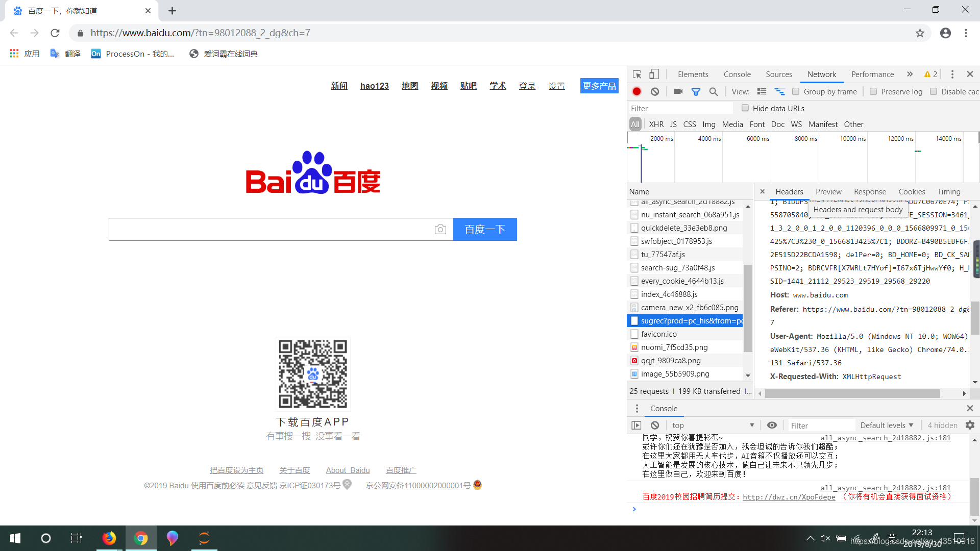Open the 新闻 news link
The width and height of the screenshot is (980, 551).
[x=339, y=86]
